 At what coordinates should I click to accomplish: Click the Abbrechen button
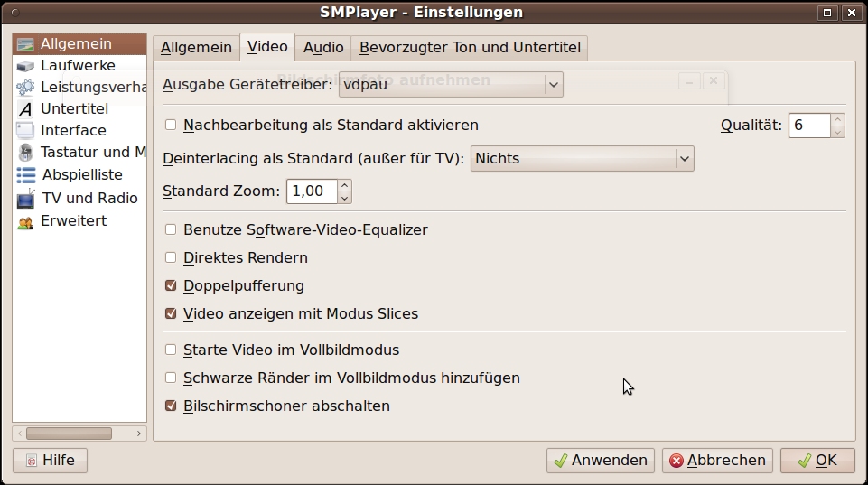coord(717,461)
